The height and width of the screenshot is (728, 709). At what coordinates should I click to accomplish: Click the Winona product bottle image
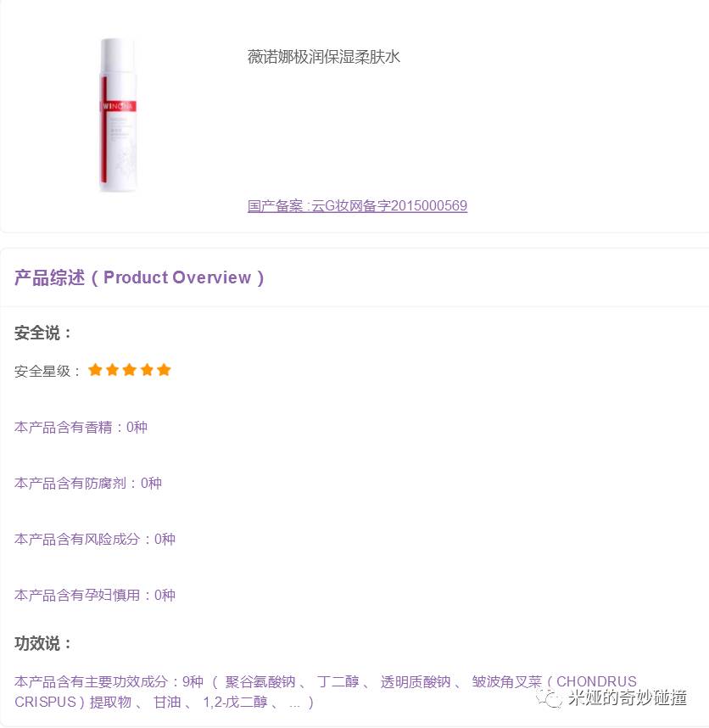click(119, 115)
